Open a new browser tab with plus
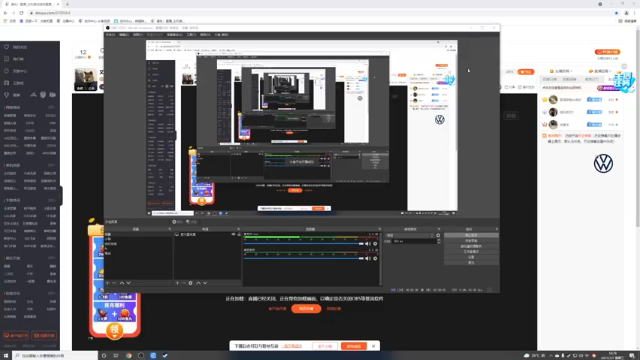 67,4
